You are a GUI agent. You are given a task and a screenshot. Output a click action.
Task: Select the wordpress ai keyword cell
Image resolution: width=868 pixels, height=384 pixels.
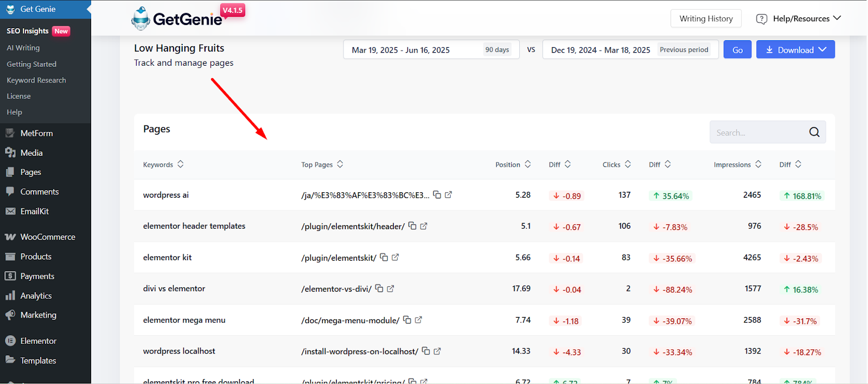(166, 194)
